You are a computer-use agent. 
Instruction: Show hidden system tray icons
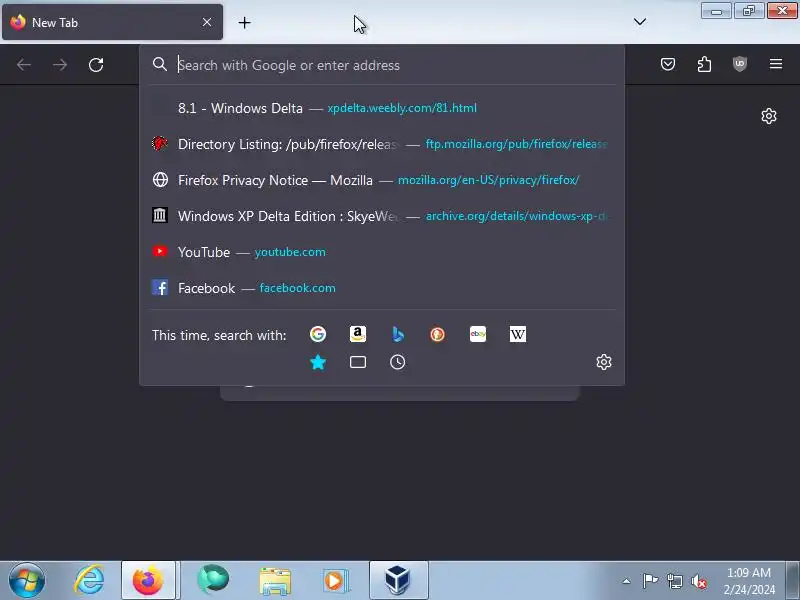point(627,581)
